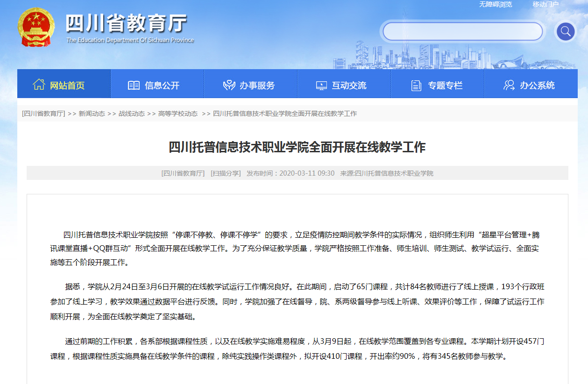Go to 战线动态 breadcrumb link

(131, 114)
